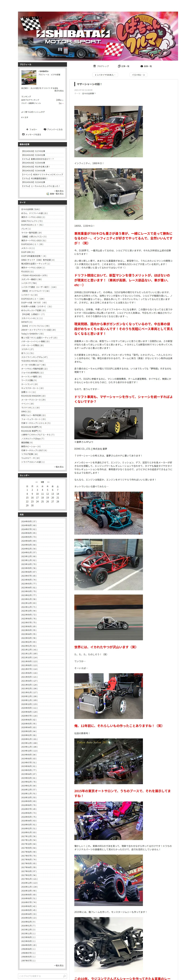Screen dimensions: 196x980
Task: Open previous article シバタイヤ500本入
Action: click(105, 75)
